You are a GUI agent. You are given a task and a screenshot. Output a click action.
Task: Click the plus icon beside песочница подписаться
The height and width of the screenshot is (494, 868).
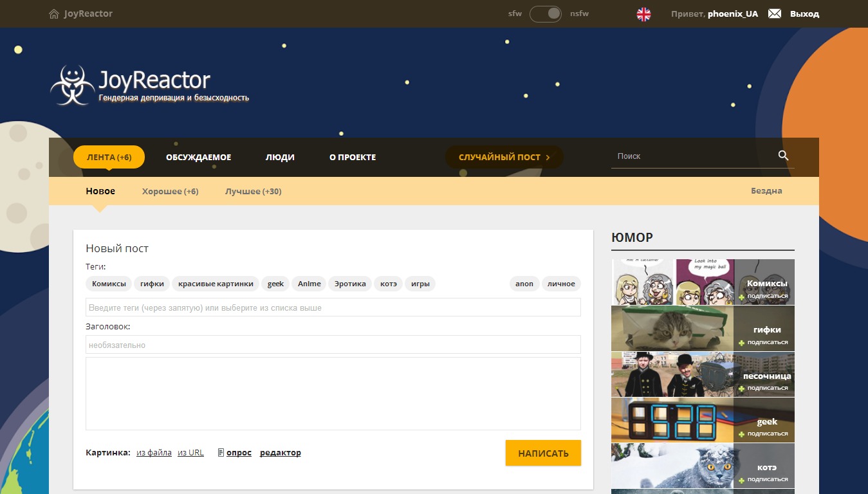coord(741,387)
